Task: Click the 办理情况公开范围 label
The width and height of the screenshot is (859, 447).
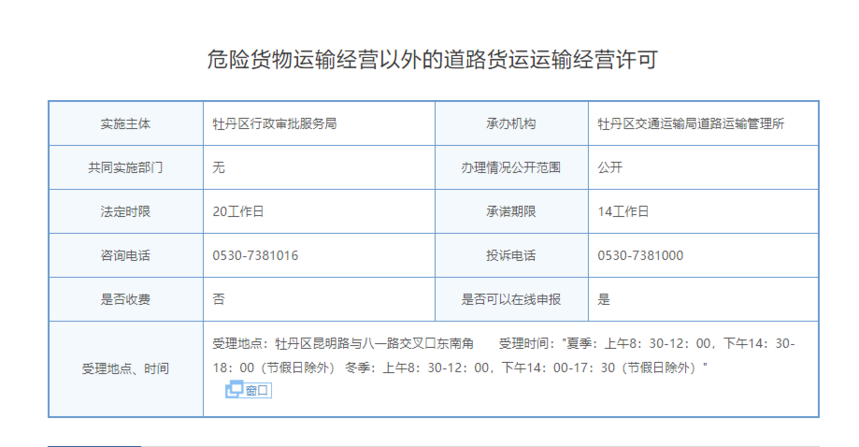Action: click(x=511, y=168)
